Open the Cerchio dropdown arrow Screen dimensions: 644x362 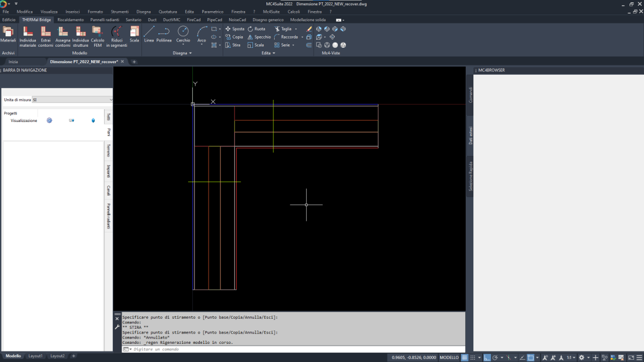pos(183,44)
